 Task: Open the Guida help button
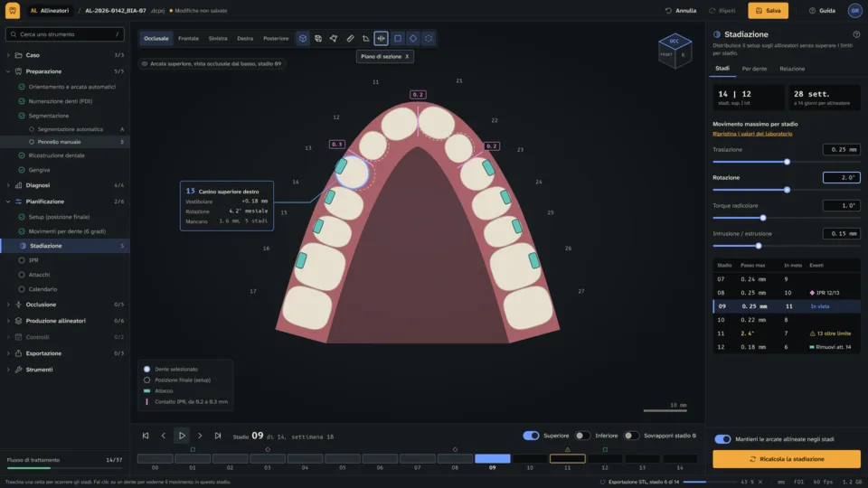(x=822, y=11)
